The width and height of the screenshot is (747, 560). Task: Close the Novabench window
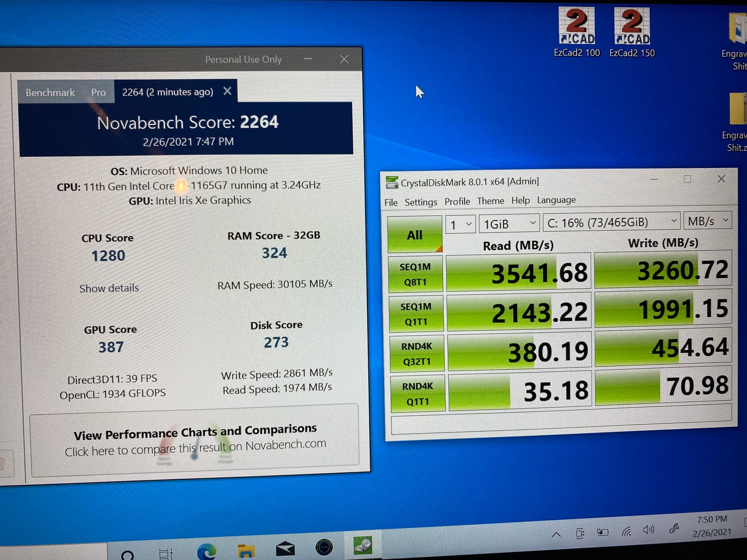(x=344, y=59)
